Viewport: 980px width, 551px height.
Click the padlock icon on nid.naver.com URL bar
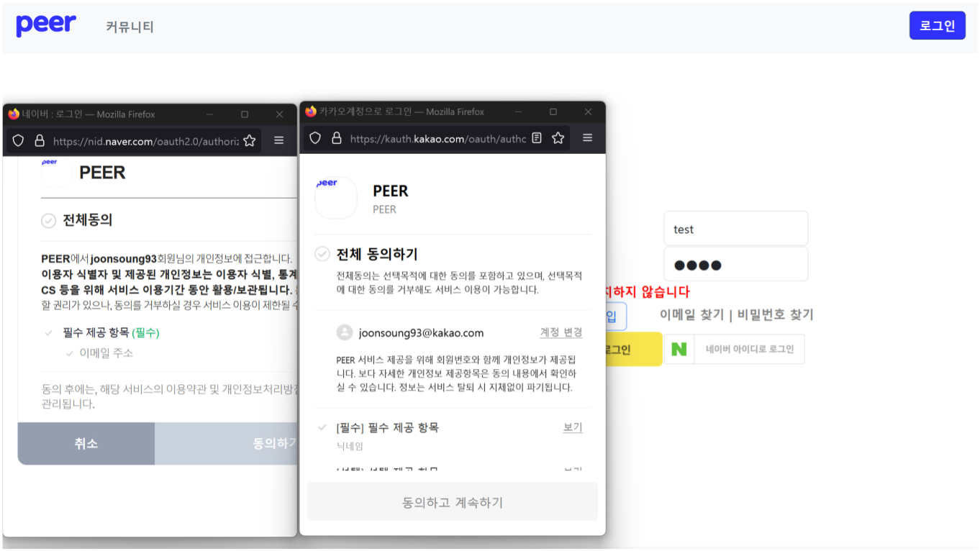click(x=39, y=140)
